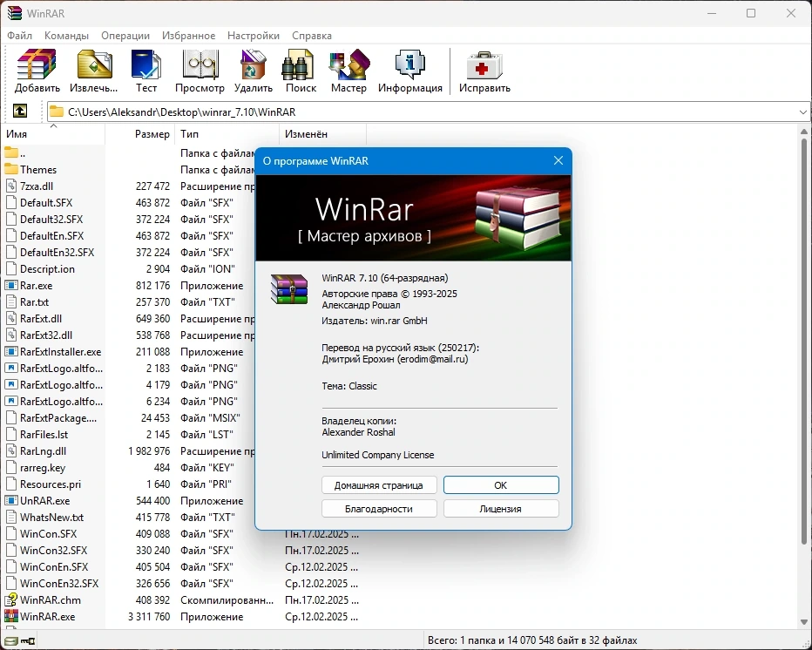Select the WinCon.SFX file
The image size is (812, 650).
tap(48, 533)
